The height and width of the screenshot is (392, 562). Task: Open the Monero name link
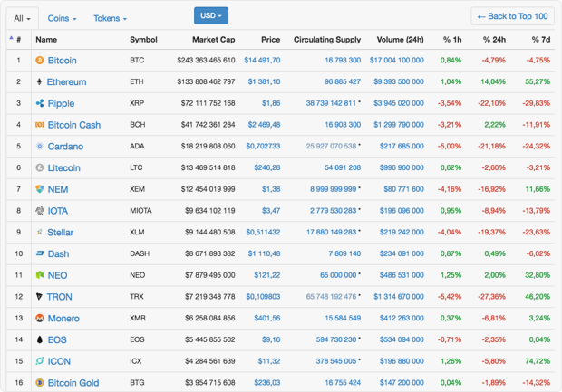[x=63, y=319]
